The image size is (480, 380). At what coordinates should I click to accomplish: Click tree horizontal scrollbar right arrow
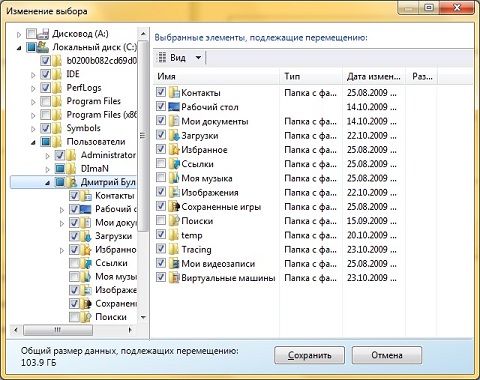tap(130, 330)
